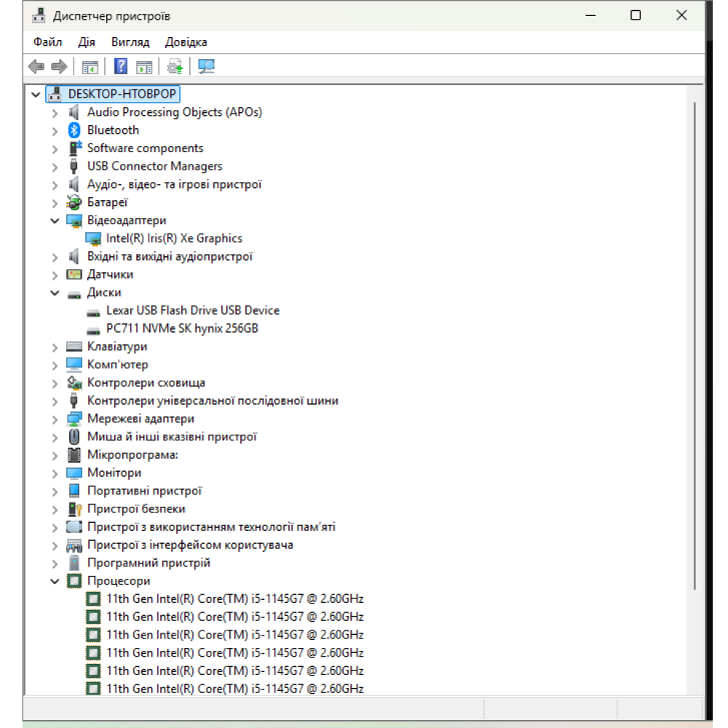The height and width of the screenshot is (728, 728).
Task: Collapse the Диски category chevron
Action: [55, 293]
